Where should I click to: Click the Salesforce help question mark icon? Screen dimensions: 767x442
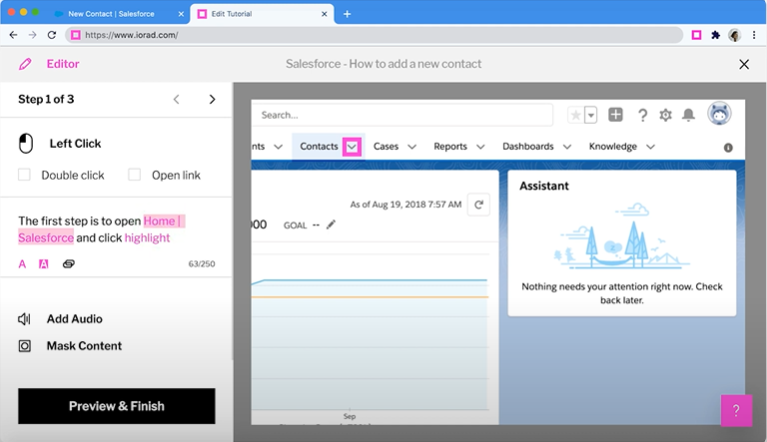click(642, 115)
